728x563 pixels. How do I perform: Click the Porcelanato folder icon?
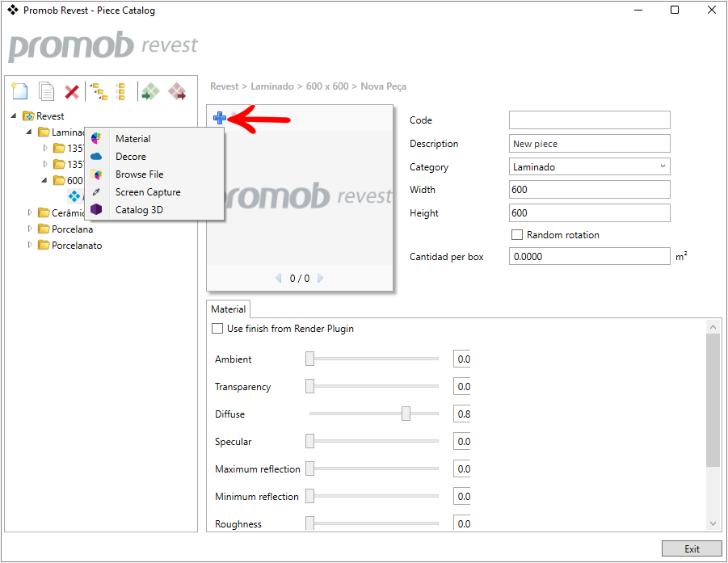44,245
